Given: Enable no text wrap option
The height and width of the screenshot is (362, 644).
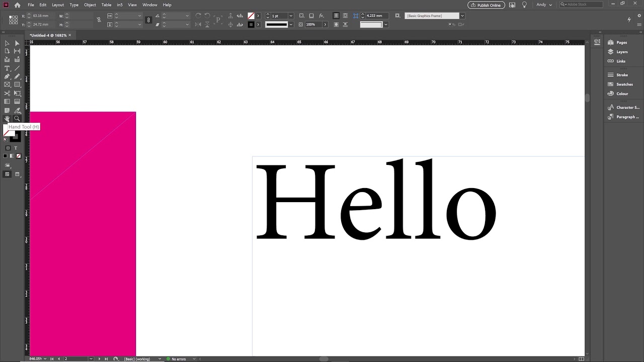Looking at the screenshot, I should 336,16.
